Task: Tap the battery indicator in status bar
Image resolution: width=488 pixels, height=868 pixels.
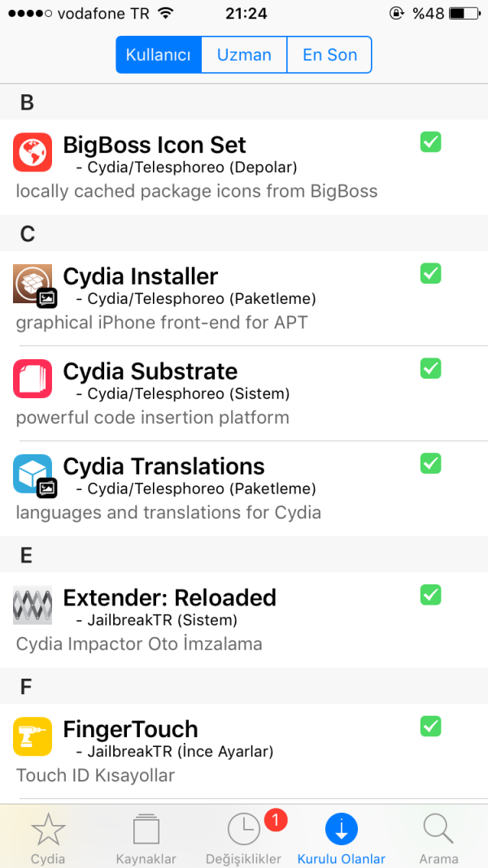Action: (x=464, y=14)
